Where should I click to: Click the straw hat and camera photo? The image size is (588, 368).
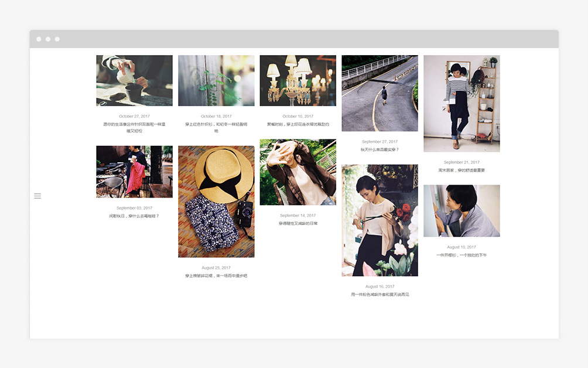tap(216, 202)
